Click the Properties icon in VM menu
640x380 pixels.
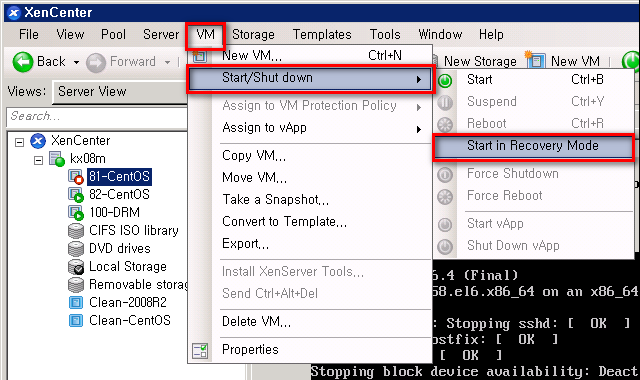point(200,351)
